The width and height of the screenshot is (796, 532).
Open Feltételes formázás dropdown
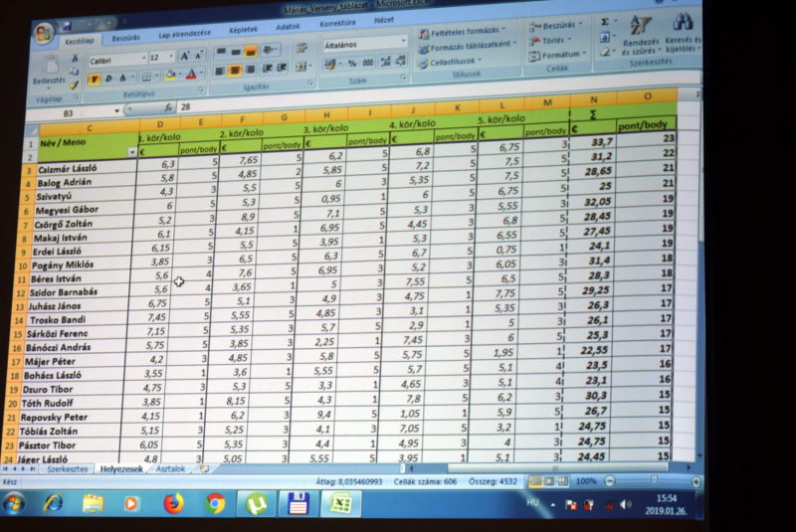pyautogui.click(x=462, y=32)
